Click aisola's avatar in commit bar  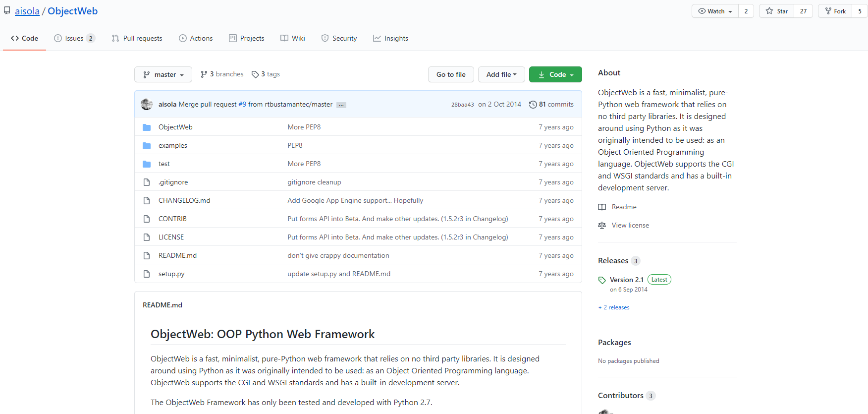(x=147, y=105)
